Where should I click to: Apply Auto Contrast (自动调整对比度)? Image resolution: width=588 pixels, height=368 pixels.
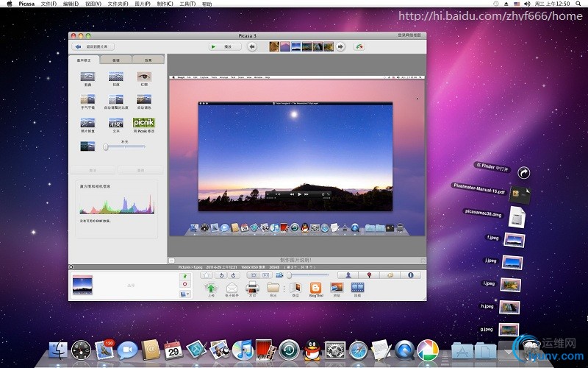click(116, 99)
